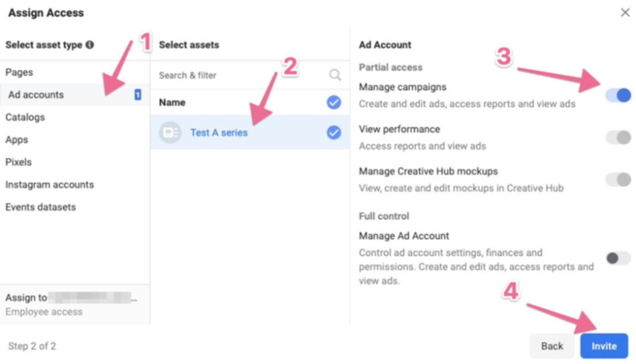
Task: Click the info icon beside Select asset type
Action: 90,45
